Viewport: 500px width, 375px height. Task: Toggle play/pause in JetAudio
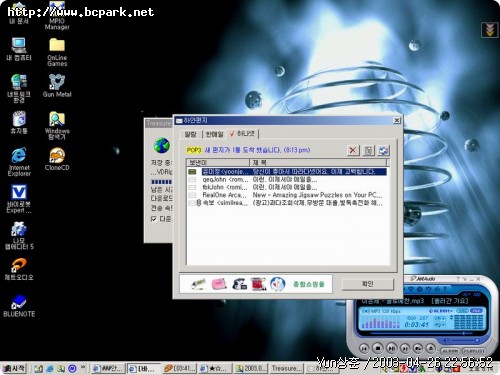pyautogui.click(x=391, y=348)
